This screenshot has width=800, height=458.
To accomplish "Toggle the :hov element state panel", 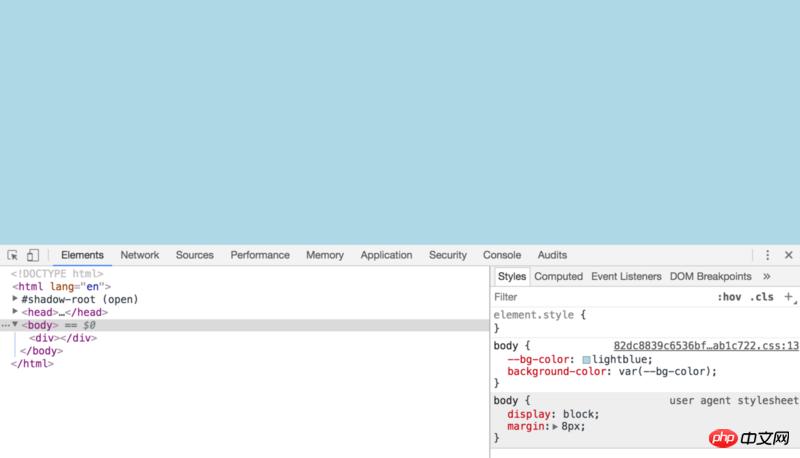I will point(729,297).
